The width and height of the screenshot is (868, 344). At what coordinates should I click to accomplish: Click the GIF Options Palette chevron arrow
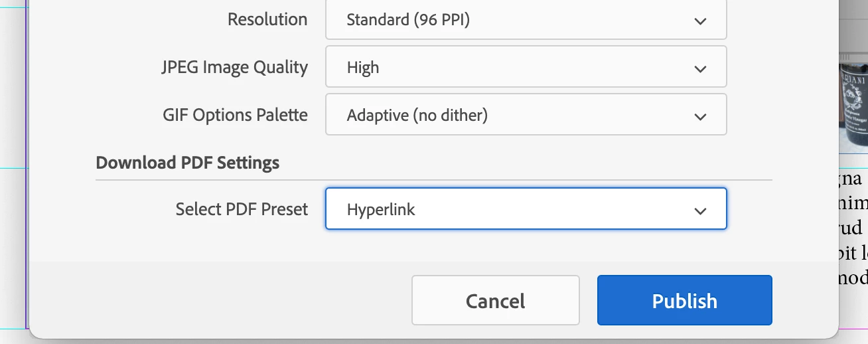point(699,117)
